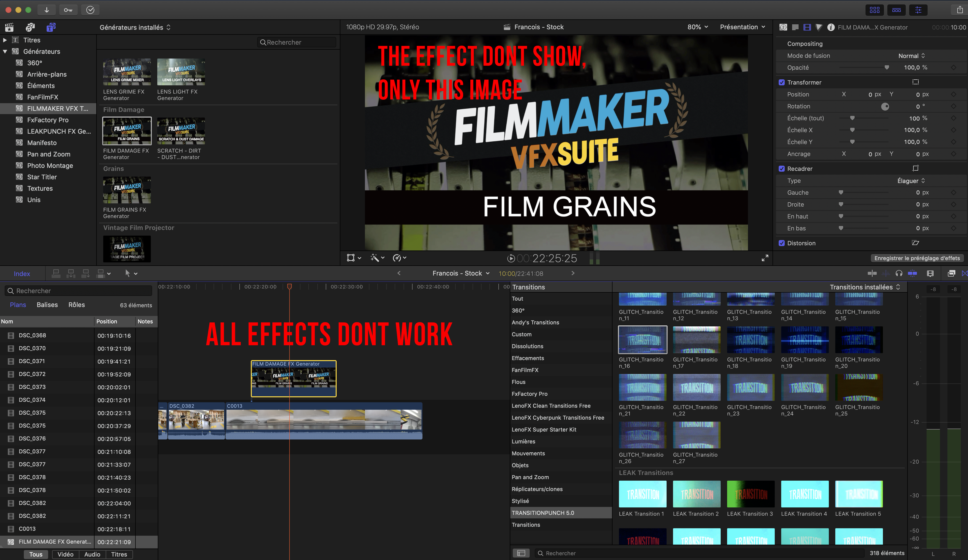Open the Photos and Audio sidebar icon
This screenshot has height=560, width=968.
30,27
